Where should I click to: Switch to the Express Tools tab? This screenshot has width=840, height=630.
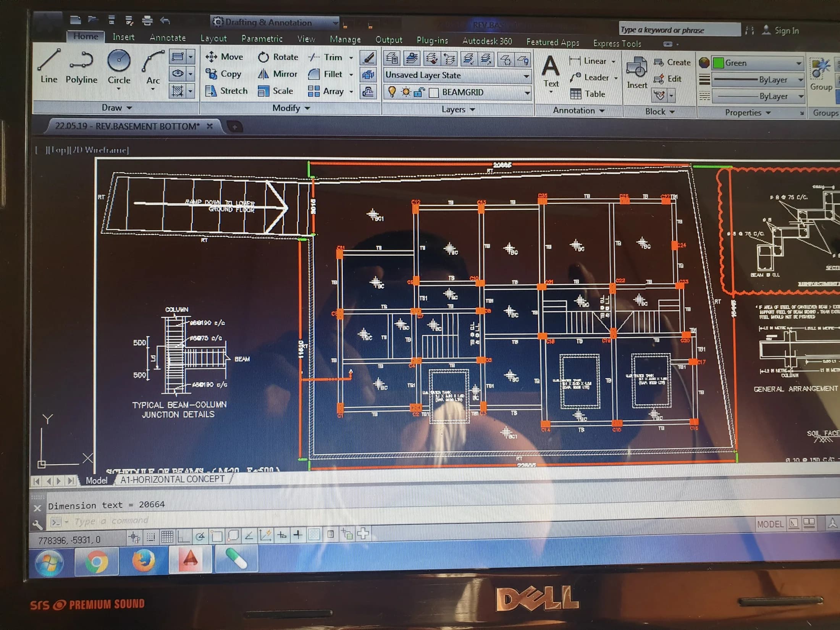617,44
